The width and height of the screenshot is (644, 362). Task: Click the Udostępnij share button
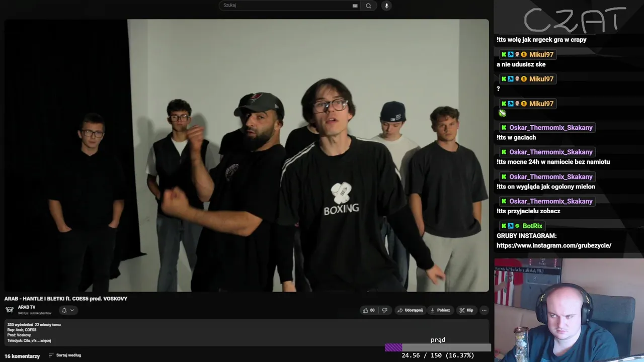(410, 310)
